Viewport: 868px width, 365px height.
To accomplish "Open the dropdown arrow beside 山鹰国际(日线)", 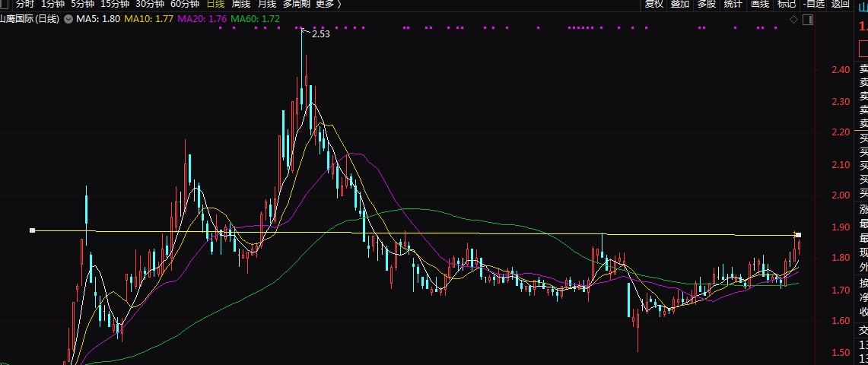I will [68, 19].
